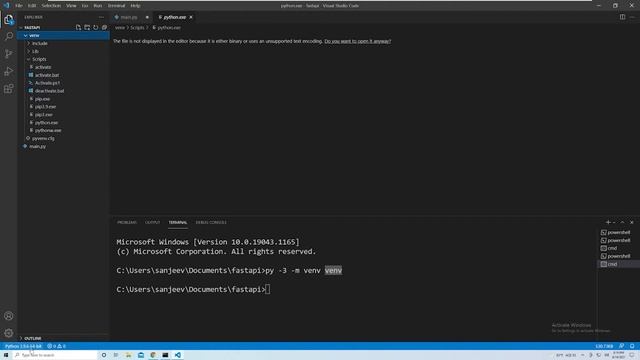
Task: Open notifications bell in status bar
Action: click(x=632, y=346)
